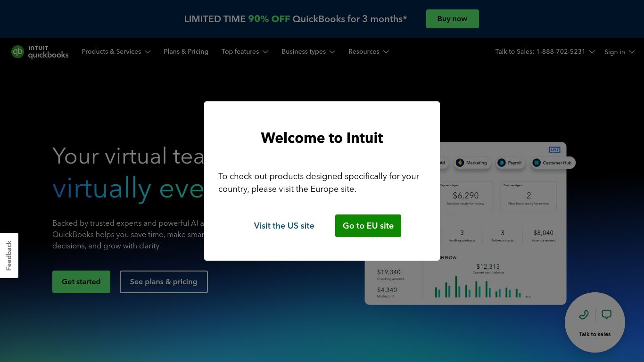Image resolution: width=644 pixels, height=362 pixels.
Task: Click the Talk to sales label
Action: pos(594,334)
